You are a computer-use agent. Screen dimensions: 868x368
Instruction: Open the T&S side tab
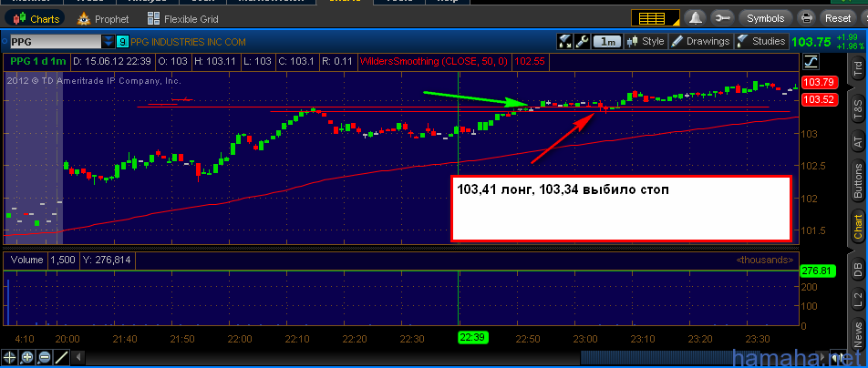tap(857, 109)
